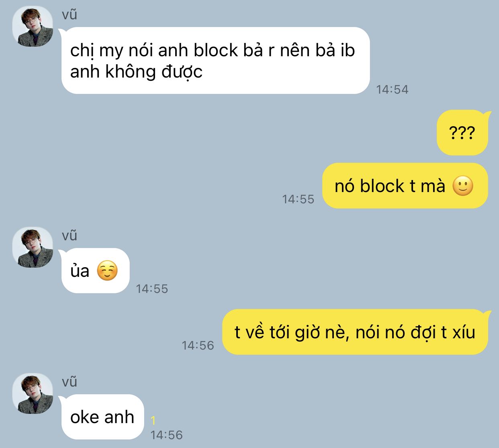This screenshot has height=448, width=499.
Task: Select the "nó block t mà" message bubble
Action: coord(405,186)
